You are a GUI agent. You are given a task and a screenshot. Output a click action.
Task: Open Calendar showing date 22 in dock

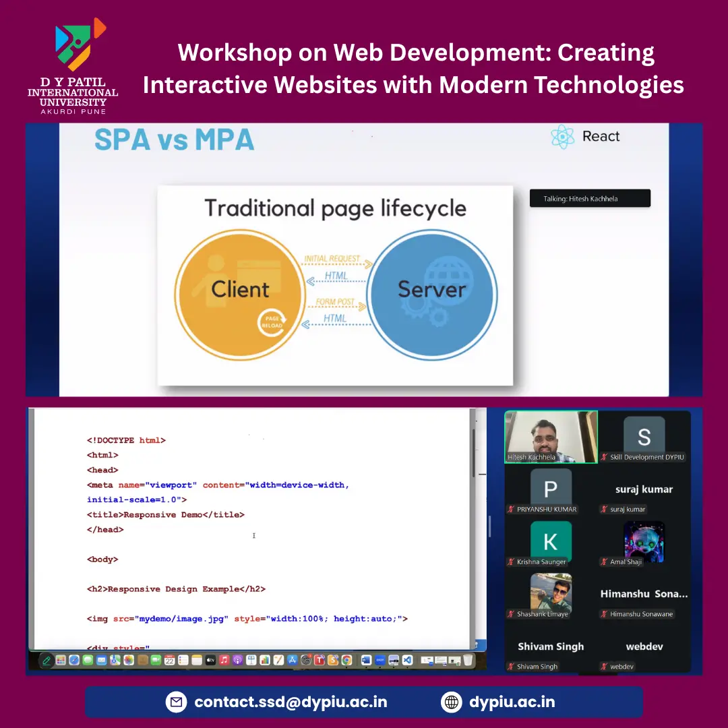(170, 661)
